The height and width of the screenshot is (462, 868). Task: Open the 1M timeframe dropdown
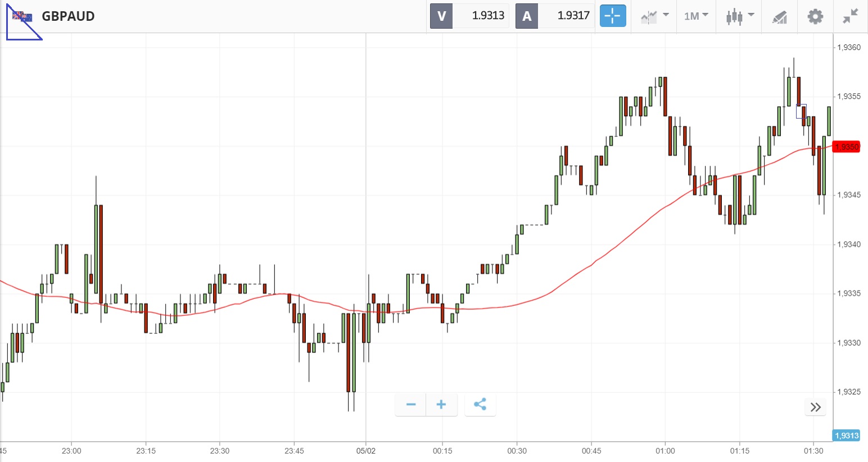[695, 16]
